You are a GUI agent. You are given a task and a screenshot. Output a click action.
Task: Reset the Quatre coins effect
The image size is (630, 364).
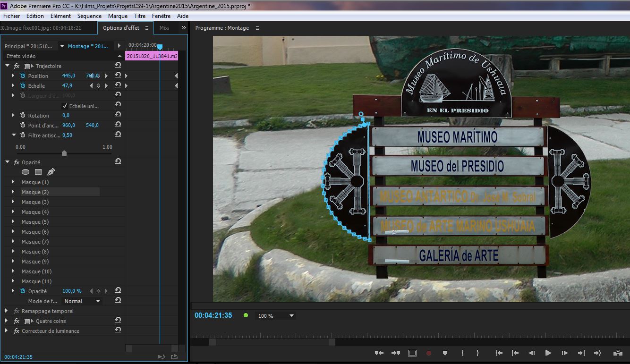(x=118, y=321)
